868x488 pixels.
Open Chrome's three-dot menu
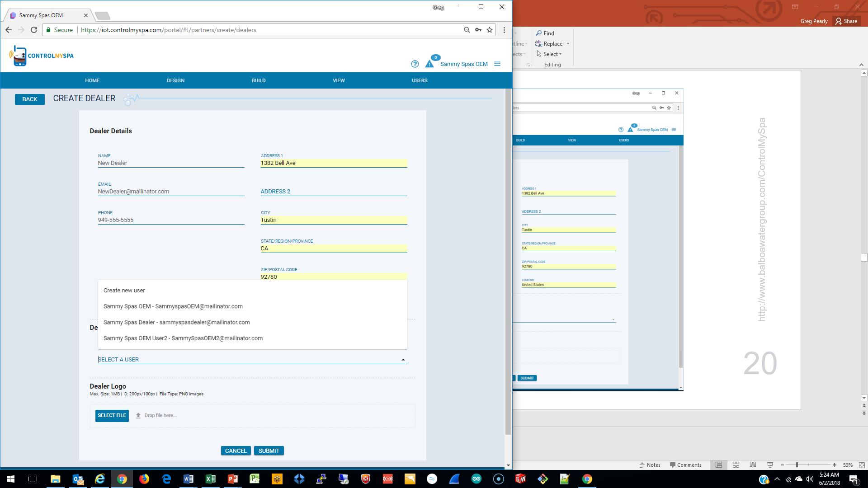coord(504,30)
